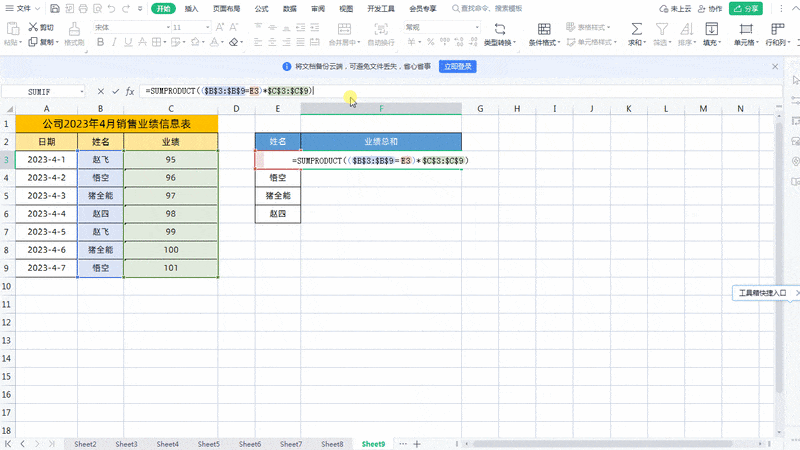Expand the name box dropdown showing SUMIF
The width and height of the screenshot is (800, 450).
82,91
